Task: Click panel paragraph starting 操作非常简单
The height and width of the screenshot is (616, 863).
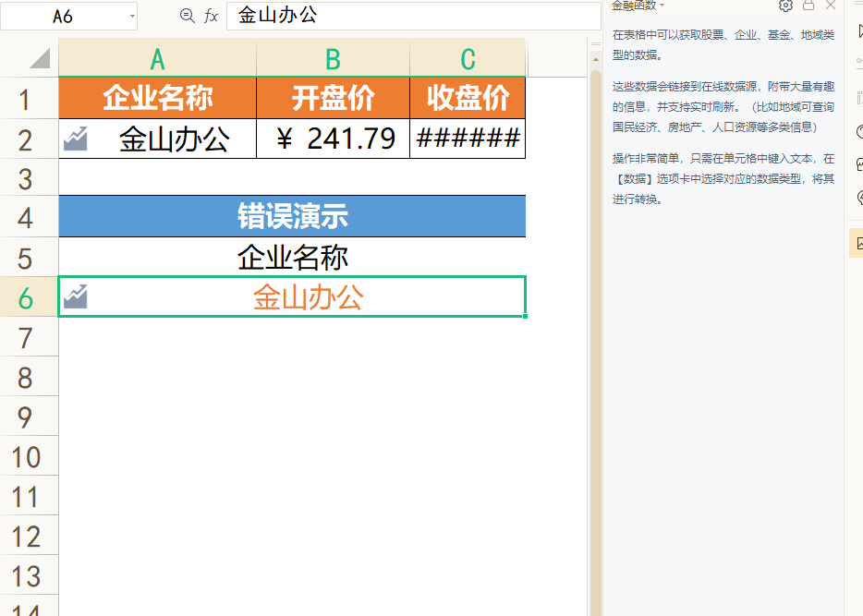Action: pyautogui.click(x=723, y=179)
